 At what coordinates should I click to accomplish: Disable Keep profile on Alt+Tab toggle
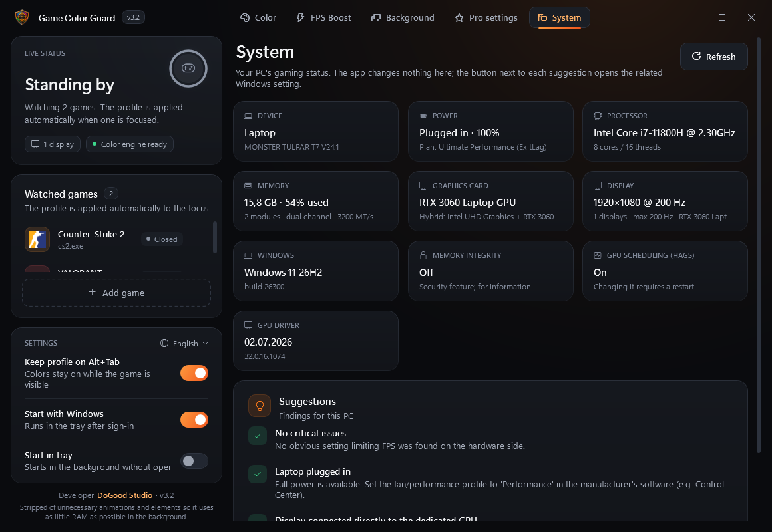coord(194,373)
